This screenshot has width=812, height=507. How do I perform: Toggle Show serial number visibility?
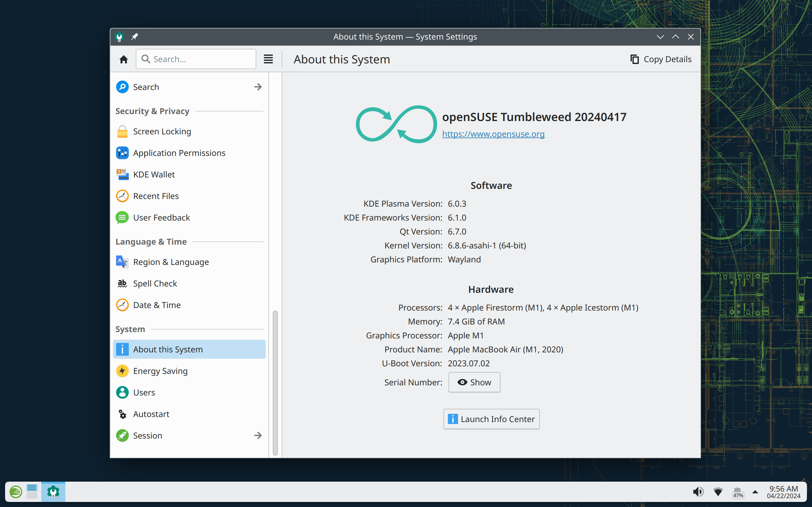474,382
